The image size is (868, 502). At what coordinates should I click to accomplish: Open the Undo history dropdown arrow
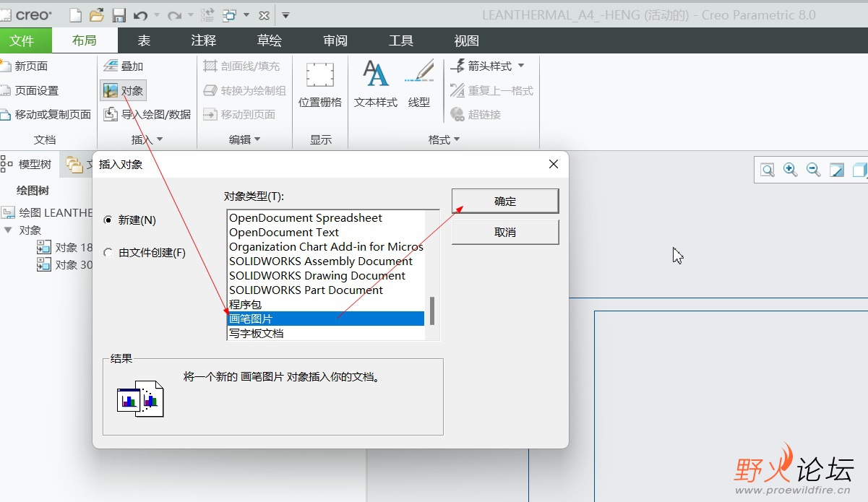pyautogui.click(x=156, y=15)
